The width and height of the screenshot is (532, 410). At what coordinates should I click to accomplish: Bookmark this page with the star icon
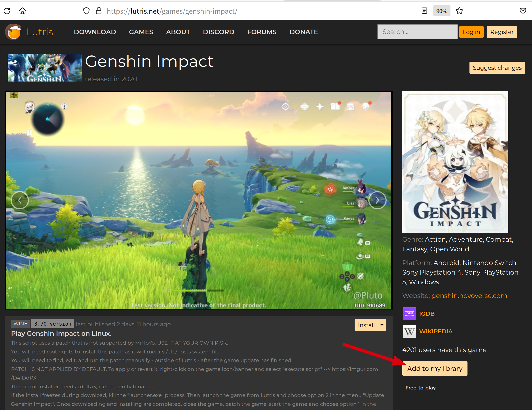tap(459, 11)
